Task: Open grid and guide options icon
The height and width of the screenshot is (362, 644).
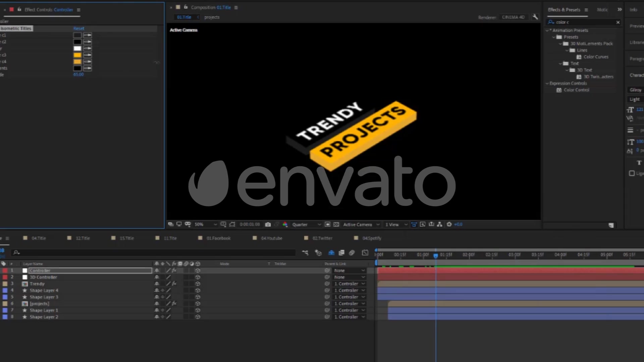Action: point(223,224)
